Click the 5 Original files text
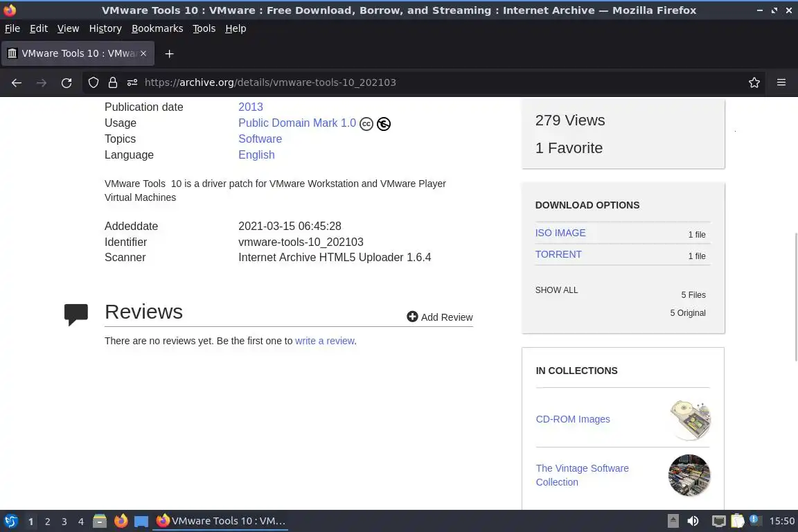Image resolution: width=798 pixels, height=532 pixels. pos(688,312)
